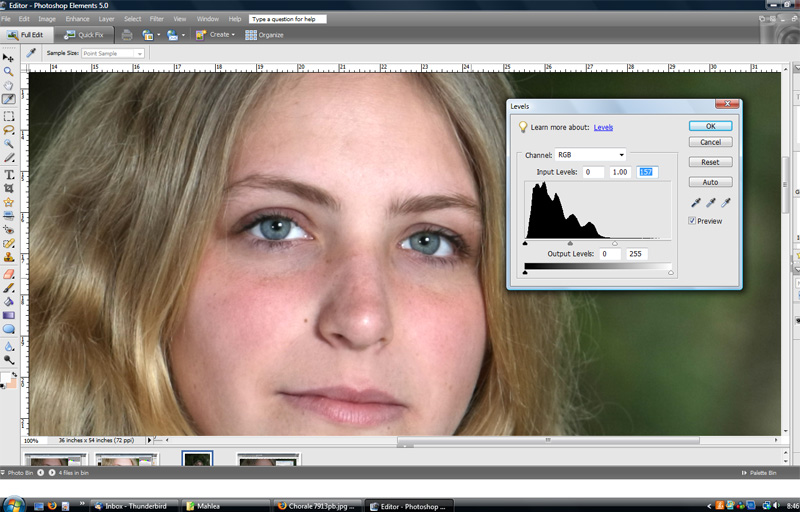Open the Sample Size dropdown

tap(113, 53)
